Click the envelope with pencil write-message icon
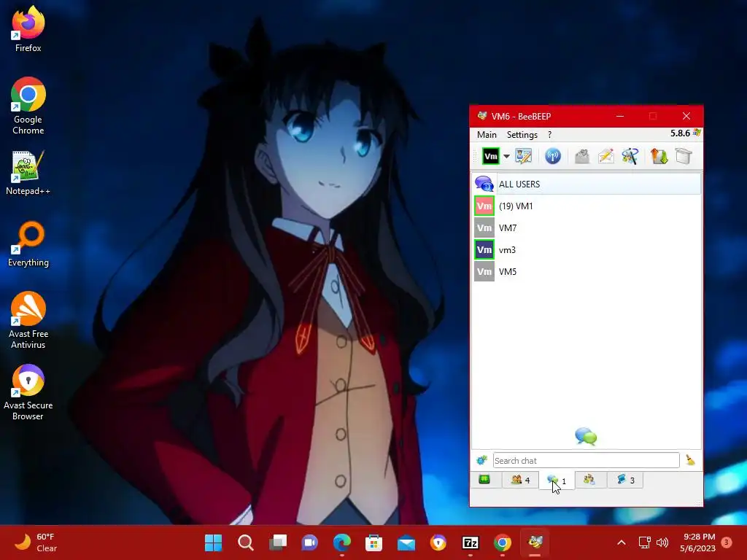The width and height of the screenshot is (747, 560). (x=606, y=156)
